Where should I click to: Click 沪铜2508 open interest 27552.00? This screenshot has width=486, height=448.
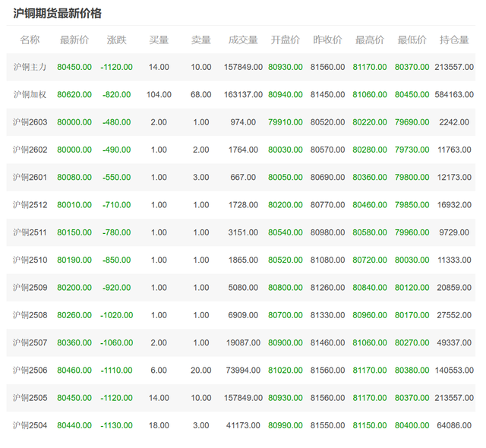click(x=454, y=315)
